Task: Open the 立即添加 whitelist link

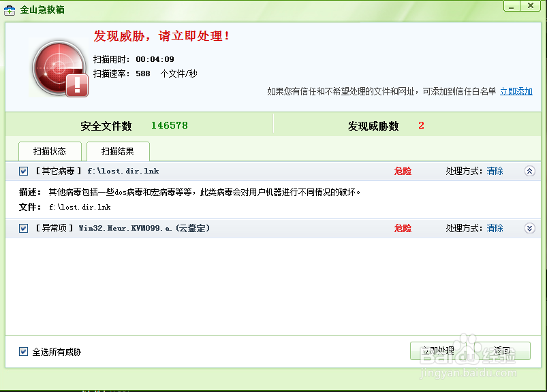Action: click(516, 91)
